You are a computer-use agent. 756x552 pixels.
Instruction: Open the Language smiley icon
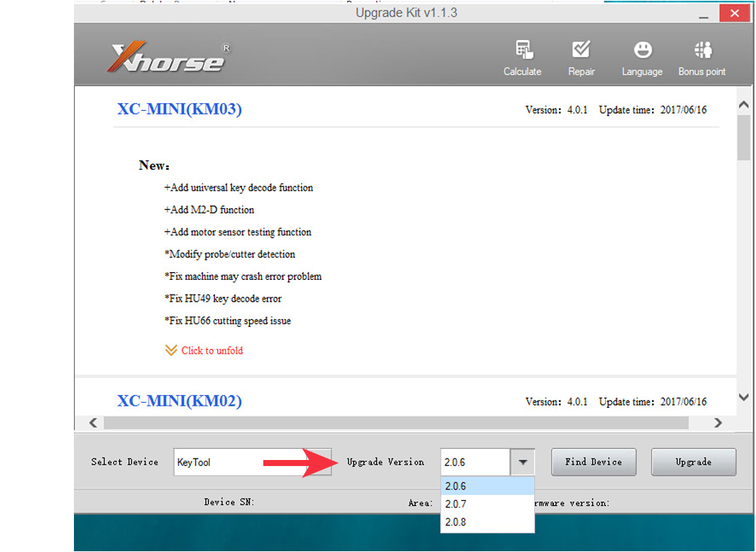(642, 50)
